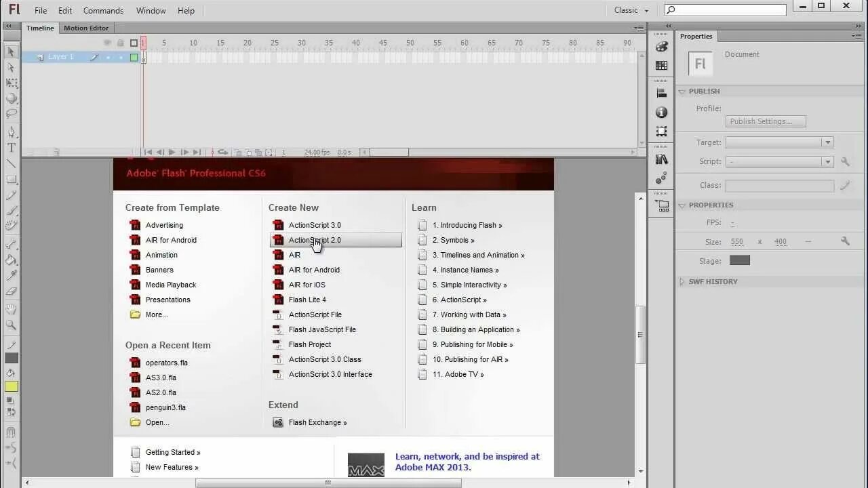Viewport: 868px width, 488px height.
Task: Open the Project panel icon
Action: click(662, 206)
